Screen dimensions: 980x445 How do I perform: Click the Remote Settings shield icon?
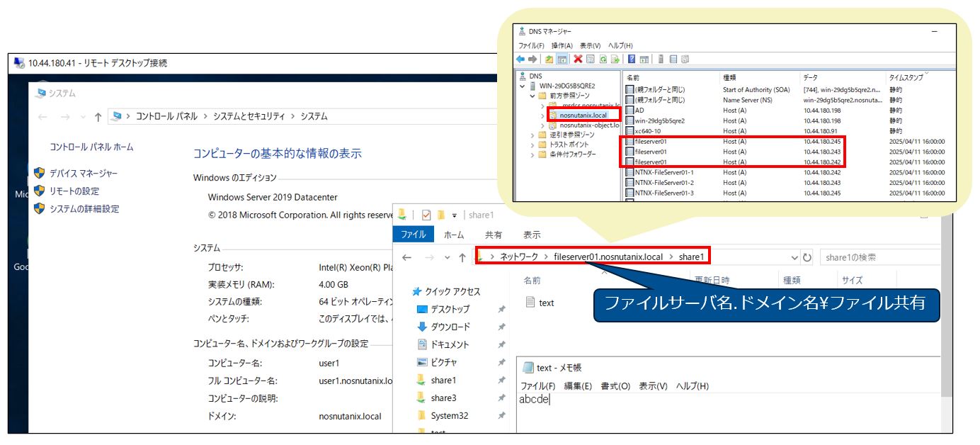coord(39,191)
